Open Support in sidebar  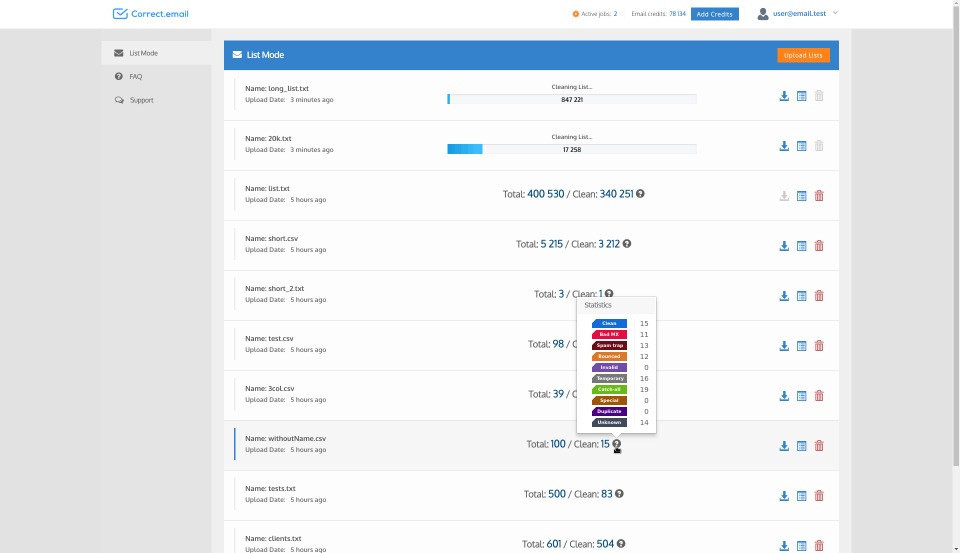pos(157,100)
